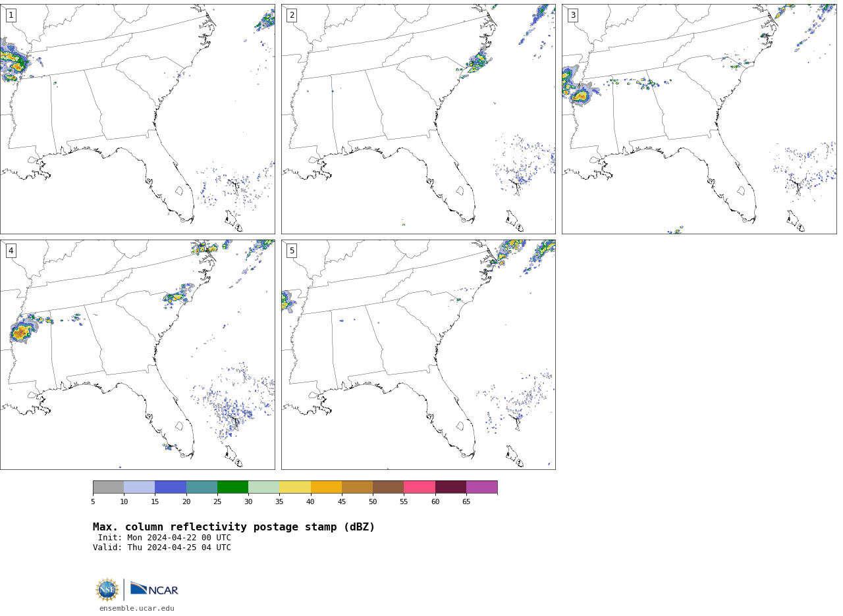Screen dimensions: 843x616
Task: Click the blue 15-20 dBZ swatch
Action: (x=171, y=487)
